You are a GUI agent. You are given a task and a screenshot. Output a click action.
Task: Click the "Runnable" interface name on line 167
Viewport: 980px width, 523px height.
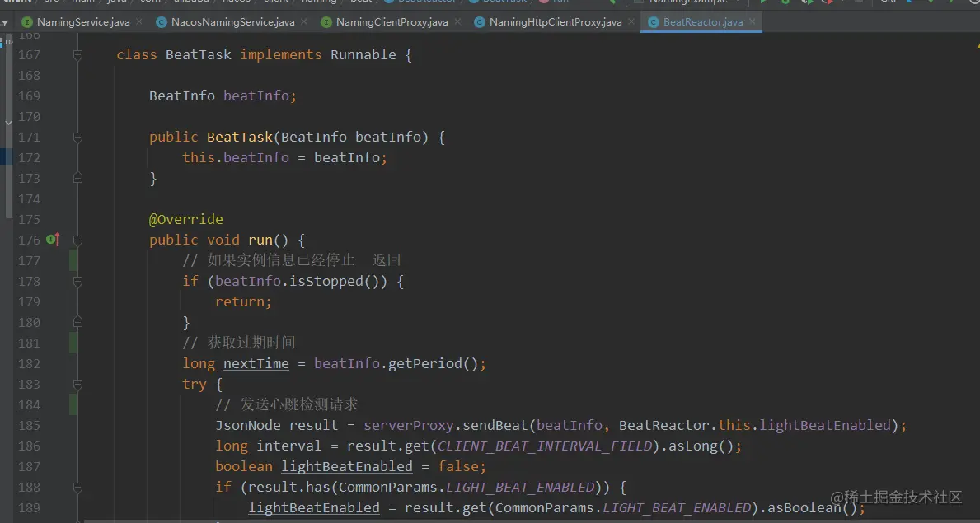pos(363,55)
